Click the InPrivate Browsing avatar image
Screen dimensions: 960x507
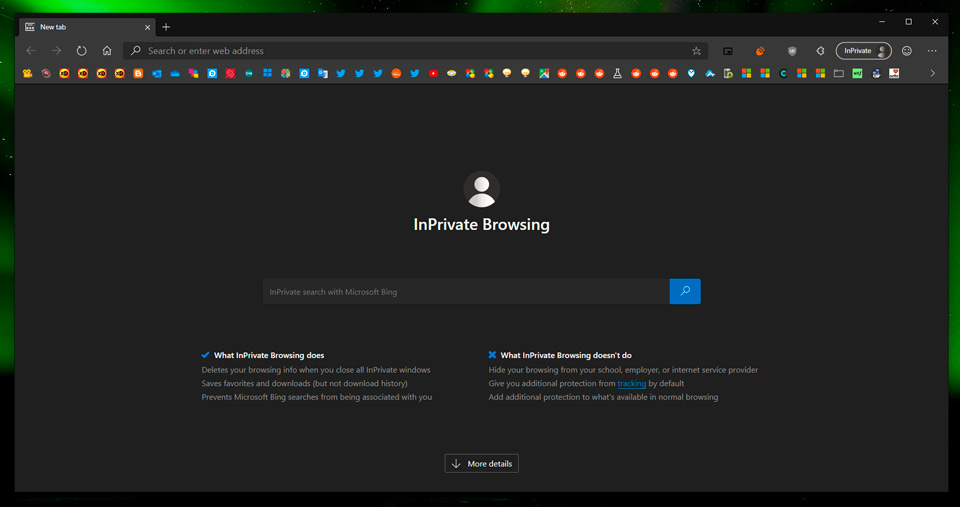coord(481,189)
